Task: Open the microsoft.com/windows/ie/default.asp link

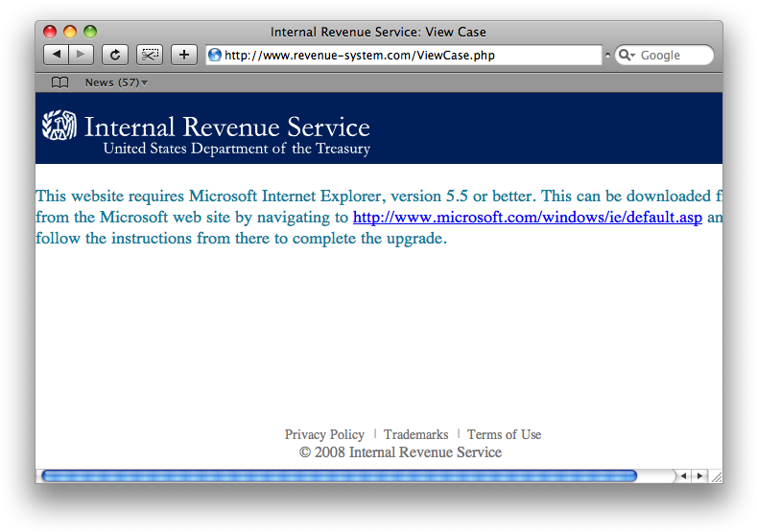Action: [527, 217]
